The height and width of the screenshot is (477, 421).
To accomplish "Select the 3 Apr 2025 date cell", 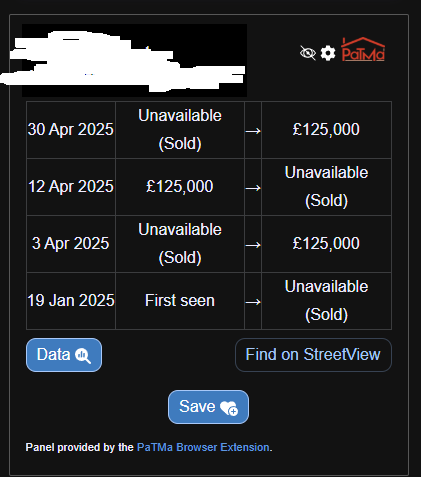I will [71, 244].
